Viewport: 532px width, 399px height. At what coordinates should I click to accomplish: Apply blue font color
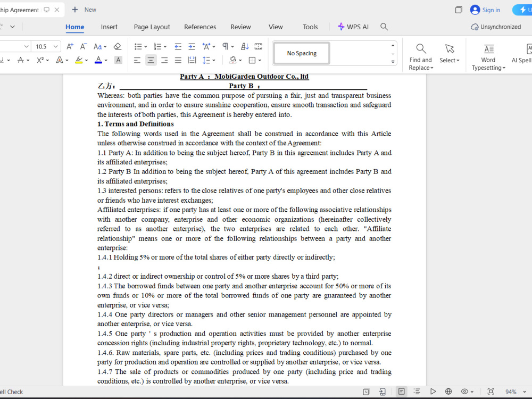click(98, 61)
